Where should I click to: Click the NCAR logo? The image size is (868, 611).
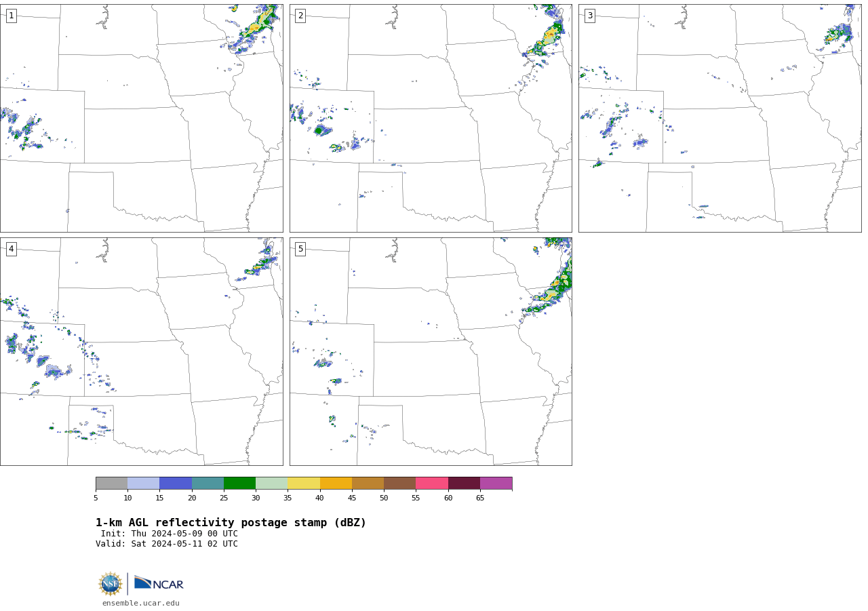[159, 584]
